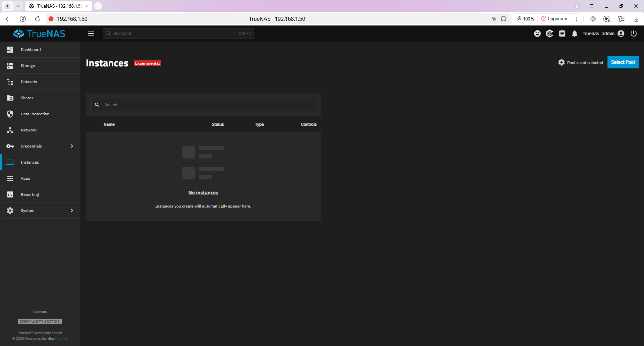Bookmark this page in browser
This screenshot has width=644, height=346.
pos(503,19)
